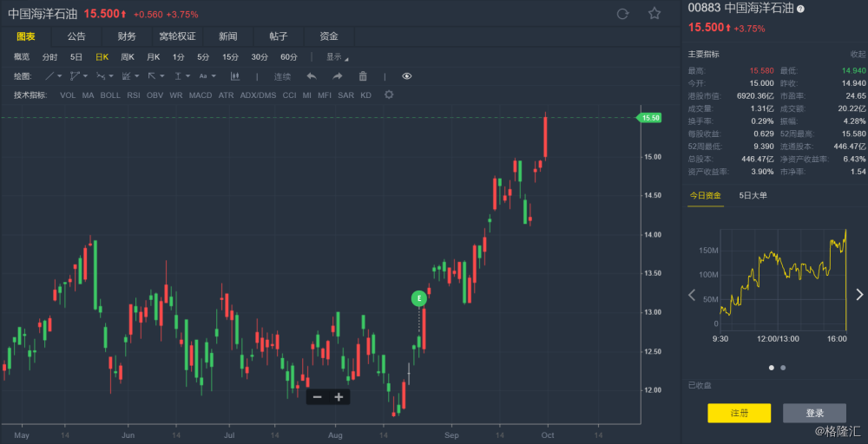Select the 月K monthly candlestick period
Image resolution: width=868 pixels, height=444 pixels.
pyautogui.click(x=154, y=57)
